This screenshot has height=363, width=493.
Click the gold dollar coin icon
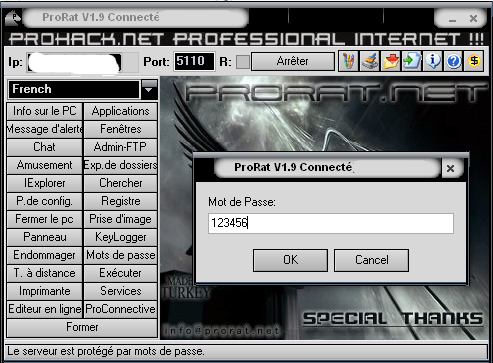point(474,61)
